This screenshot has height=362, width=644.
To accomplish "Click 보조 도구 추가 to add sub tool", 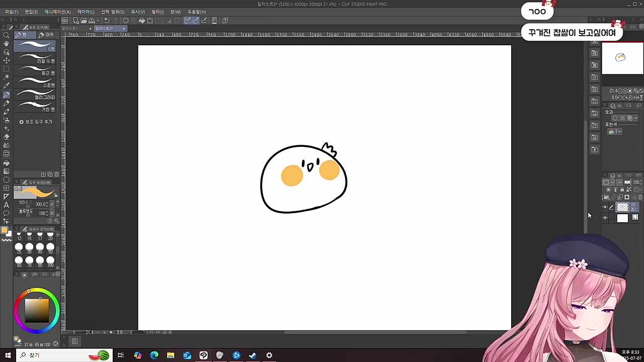I will (36, 122).
